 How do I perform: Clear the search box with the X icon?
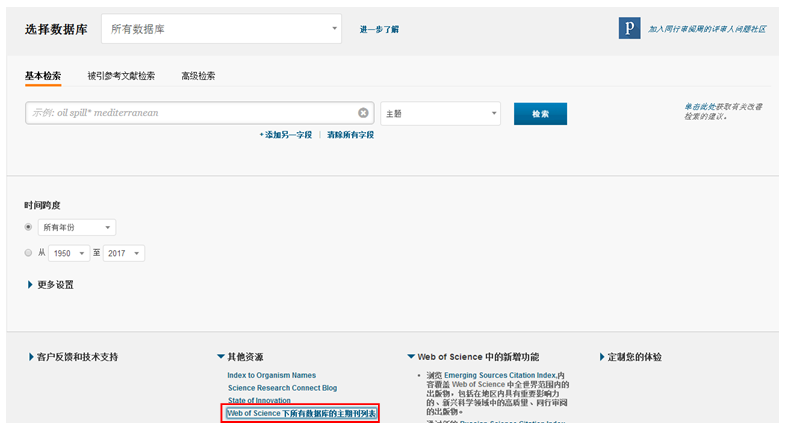tap(363, 113)
